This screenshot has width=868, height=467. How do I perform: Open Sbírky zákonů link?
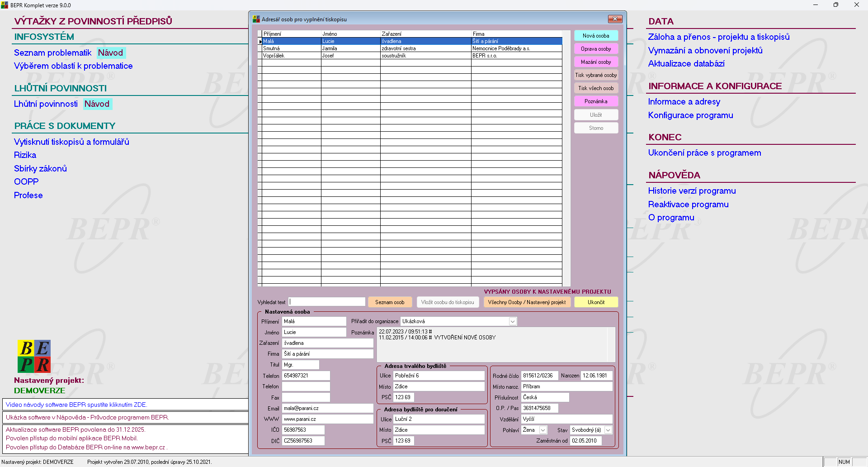point(40,169)
